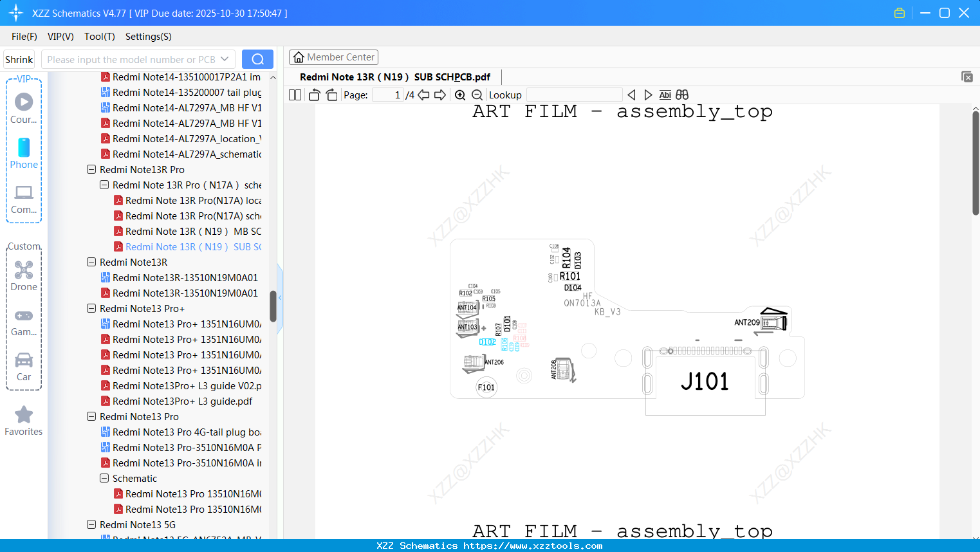The image size is (980, 552).
Task: Close the open document tab panel icon
Action: click(x=966, y=77)
